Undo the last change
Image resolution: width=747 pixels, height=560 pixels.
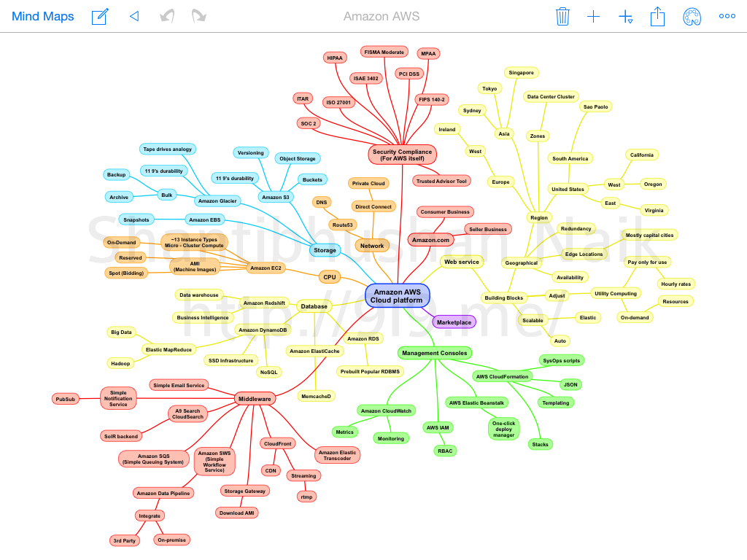tap(167, 17)
